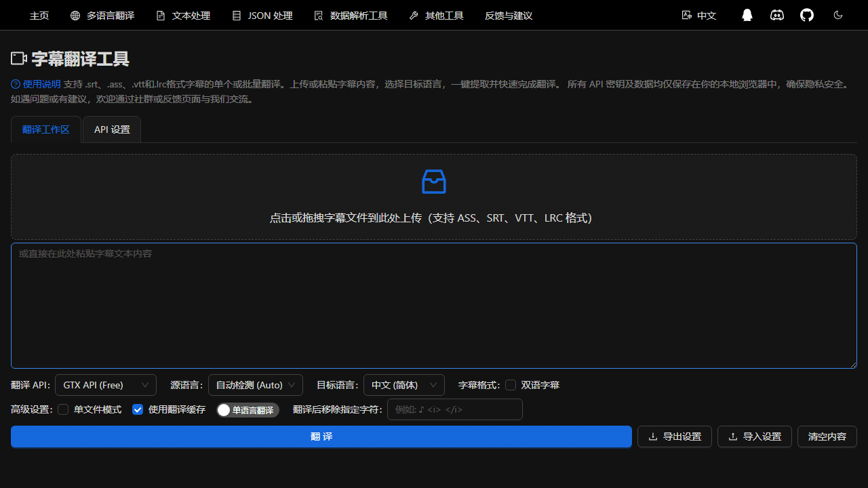Image resolution: width=868 pixels, height=488 pixels.
Task: Open the JSON 处理 menu
Action: click(x=262, y=15)
